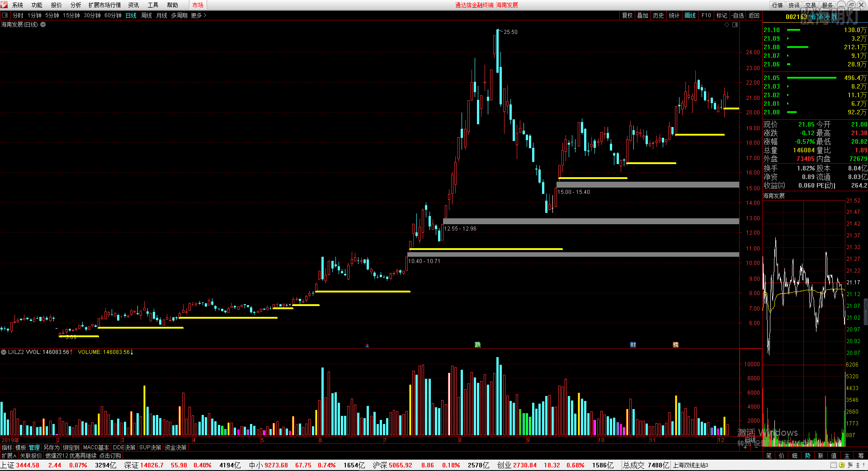Screen dimensions: 868x471
Task: Click the 点击订购 promotion link
Action: pos(110,456)
